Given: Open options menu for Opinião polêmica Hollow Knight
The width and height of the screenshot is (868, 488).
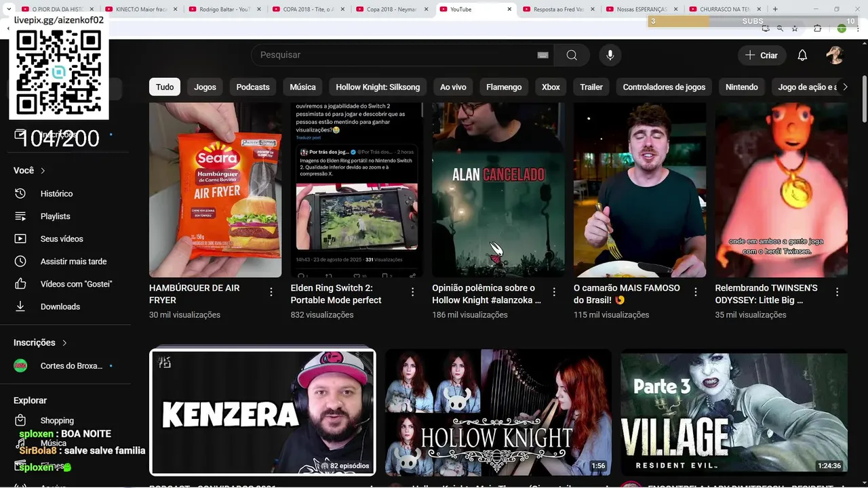Looking at the screenshot, I should pyautogui.click(x=554, y=292).
